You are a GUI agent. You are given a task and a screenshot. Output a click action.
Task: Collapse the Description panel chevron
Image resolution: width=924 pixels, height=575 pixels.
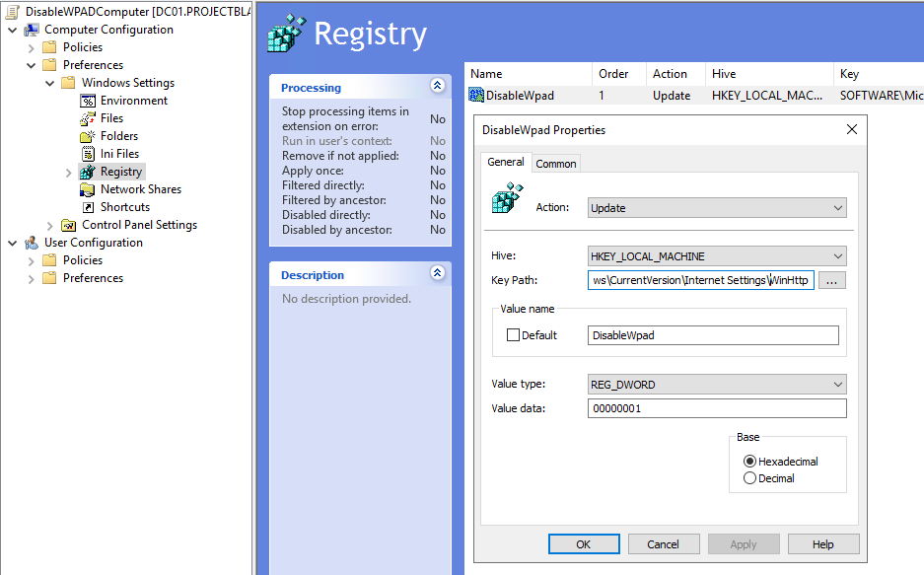point(437,273)
